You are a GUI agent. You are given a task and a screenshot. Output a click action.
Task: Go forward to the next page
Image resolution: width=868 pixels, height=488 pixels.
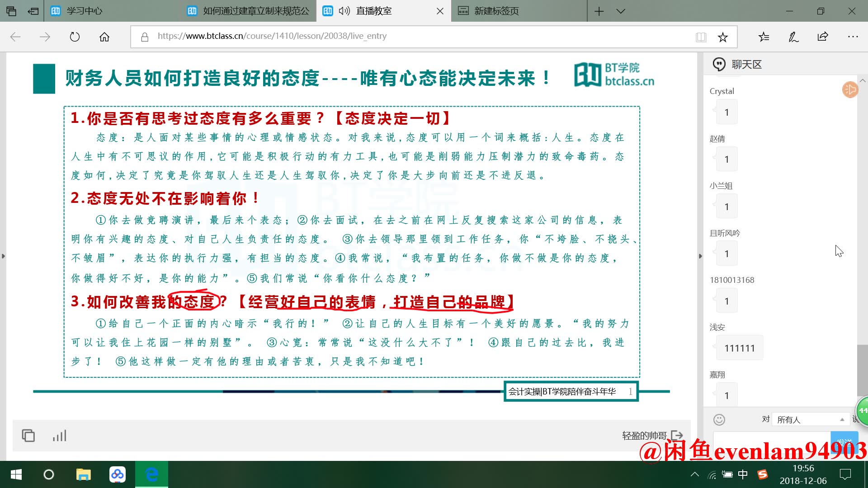(45, 37)
